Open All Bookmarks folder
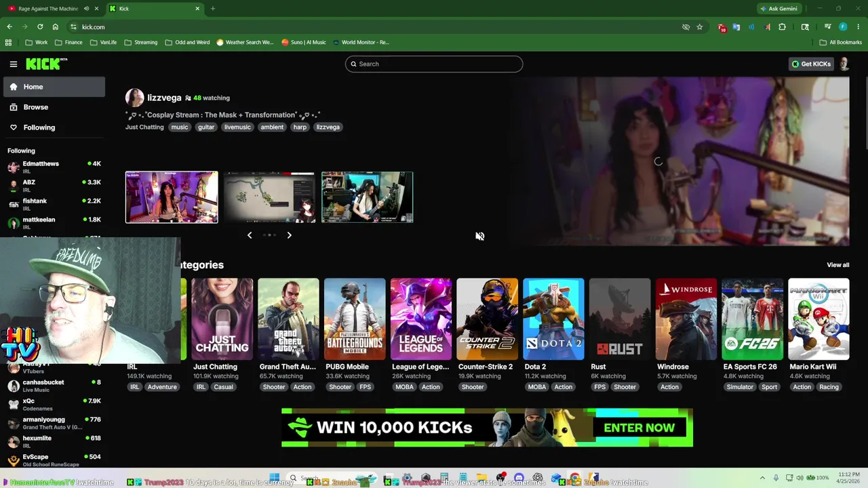This screenshot has height=488, width=868. point(841,42)
